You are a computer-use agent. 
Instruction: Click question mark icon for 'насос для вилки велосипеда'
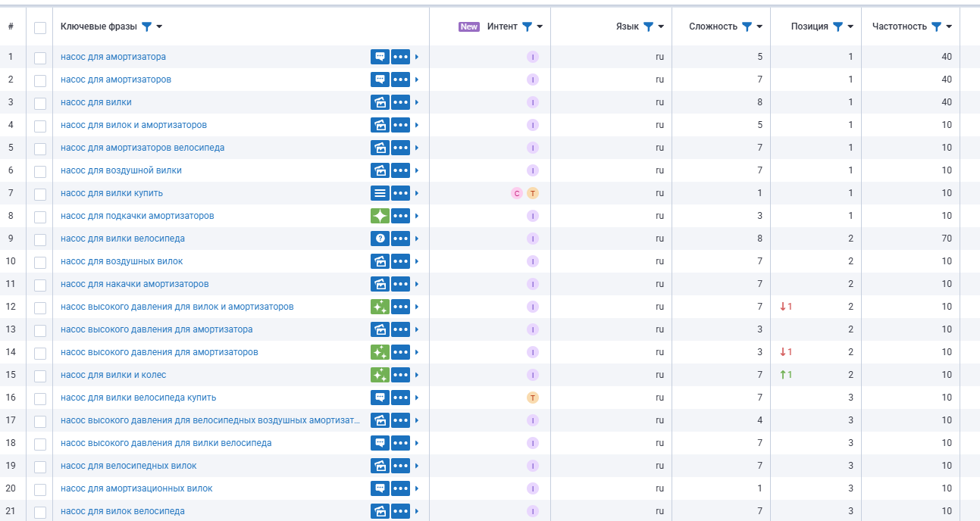pyautogui.click(x=380, y=239)
